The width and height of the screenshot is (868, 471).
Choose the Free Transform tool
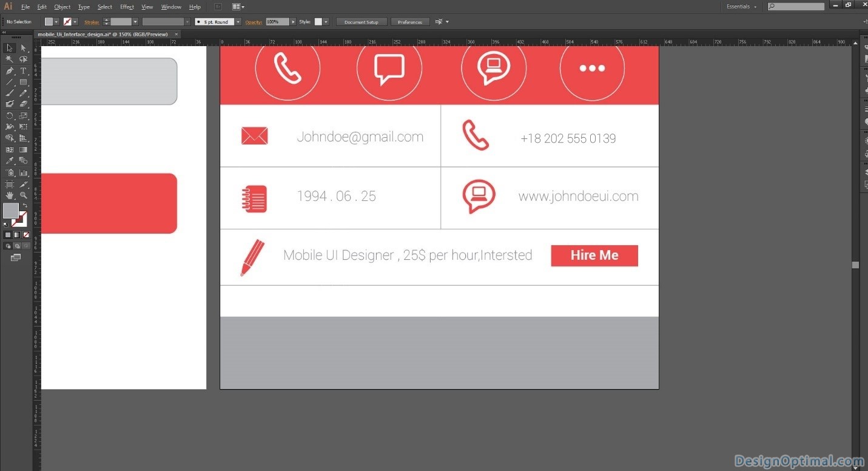tap(23, 127)
